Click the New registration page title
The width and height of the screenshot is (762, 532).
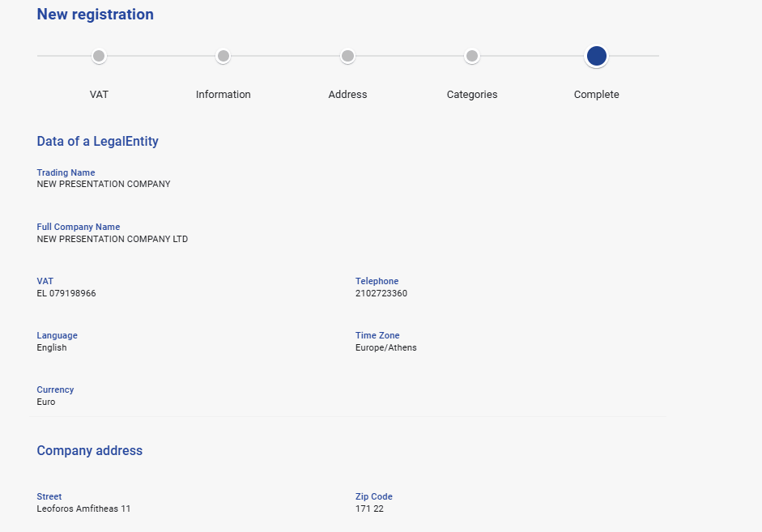tap(95, 15)
